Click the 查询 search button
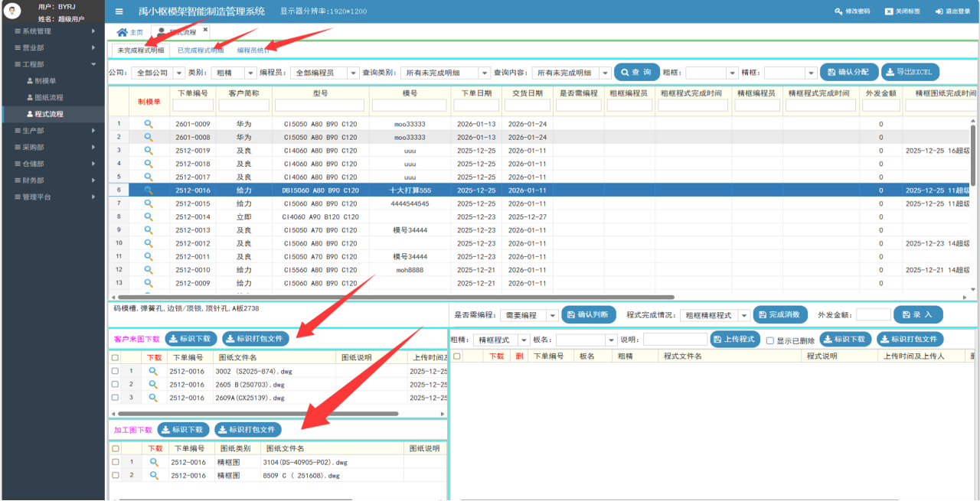 click(636, 72)
